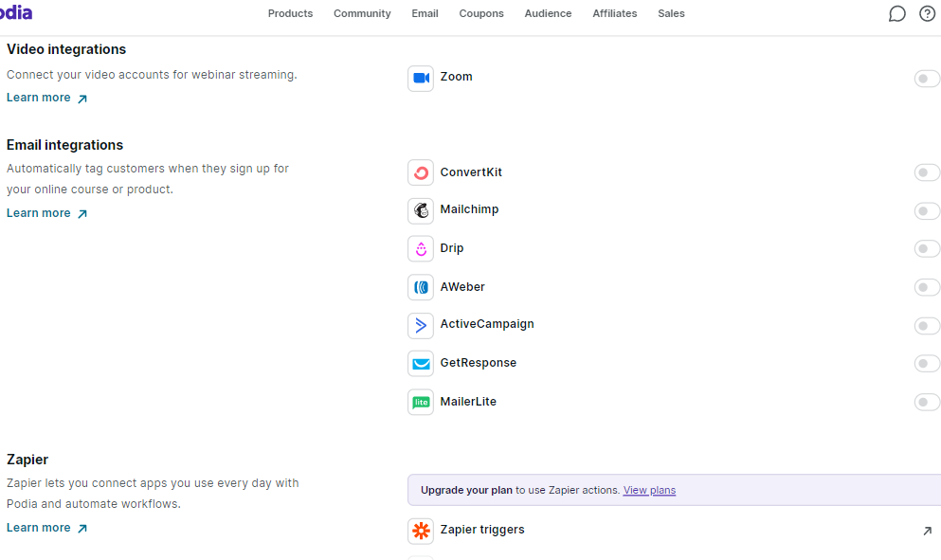This screenshot has height=560, width=941.
Task: Turn on the AWeber integration switch
Action: [927, 287]
